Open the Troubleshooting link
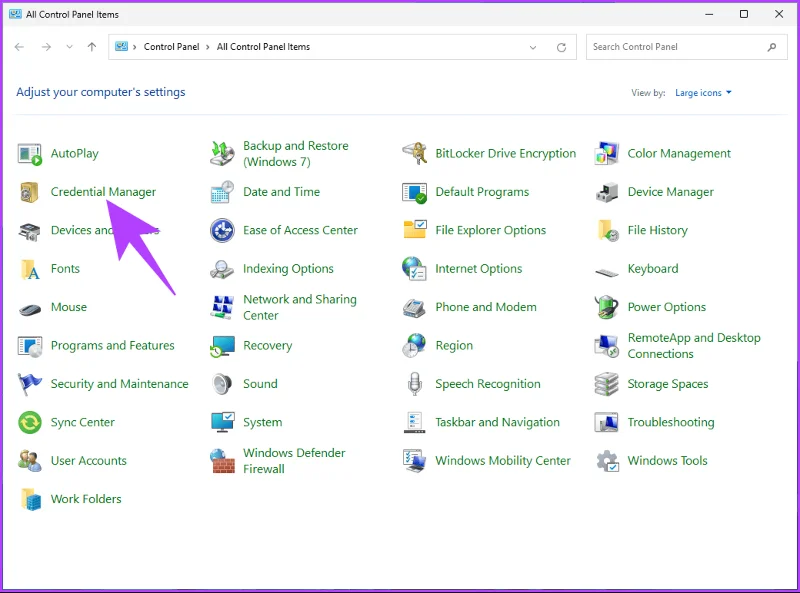Viewport: 800px width, 593px height. pos(671,423)
